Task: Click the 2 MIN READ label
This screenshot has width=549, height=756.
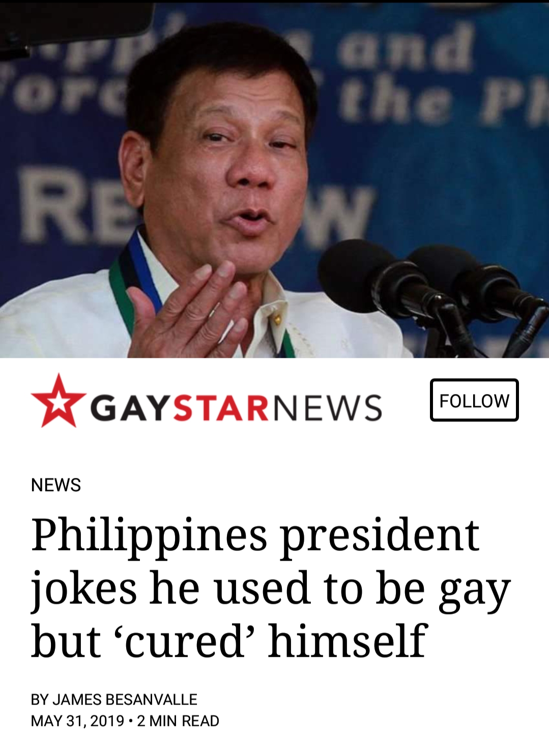Action: pos(178,721)
